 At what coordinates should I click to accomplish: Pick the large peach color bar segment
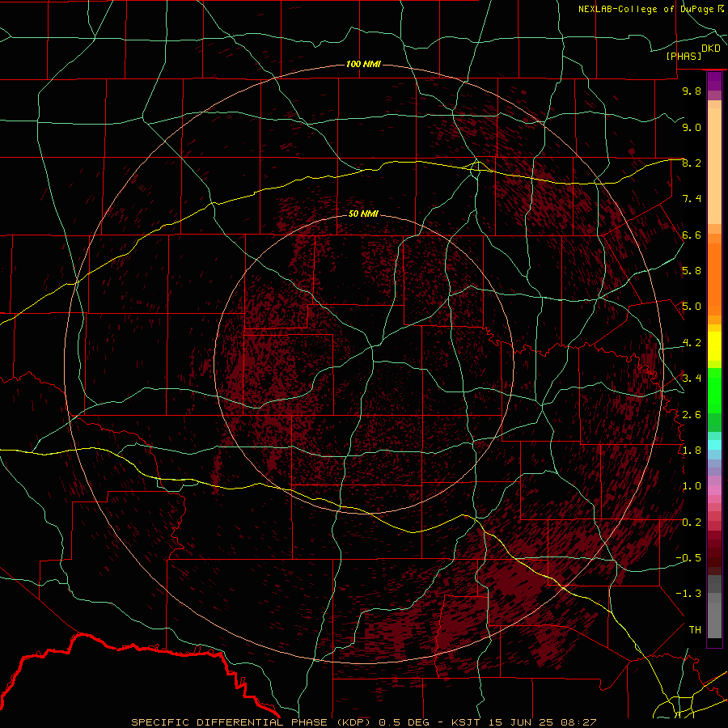pos(714,166)
